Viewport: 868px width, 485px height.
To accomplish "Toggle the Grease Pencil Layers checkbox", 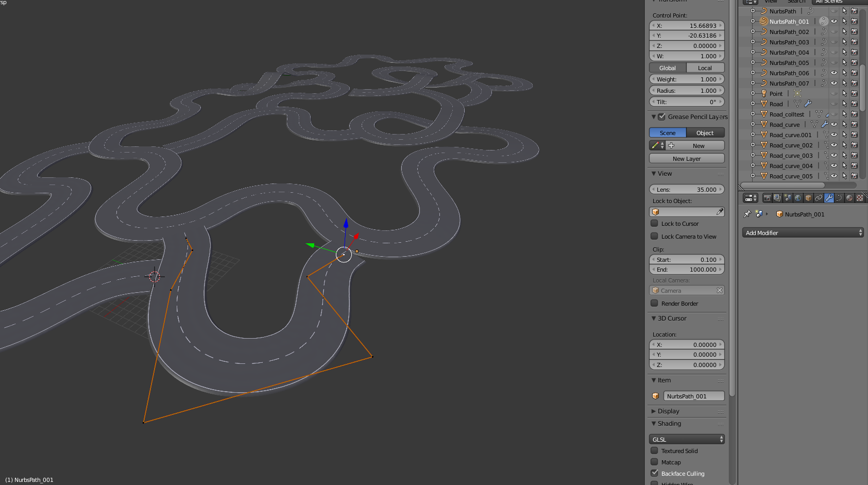I will coord(662,116).
